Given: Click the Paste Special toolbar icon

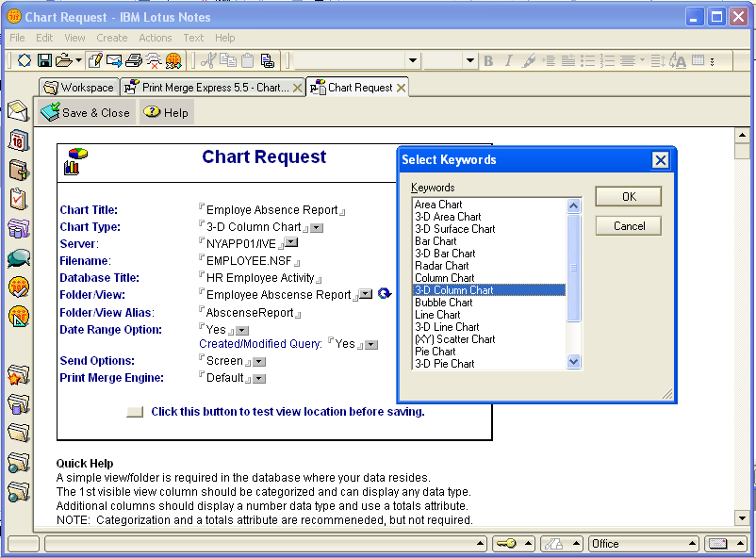Looking at the screenshot, I should 267,60.
